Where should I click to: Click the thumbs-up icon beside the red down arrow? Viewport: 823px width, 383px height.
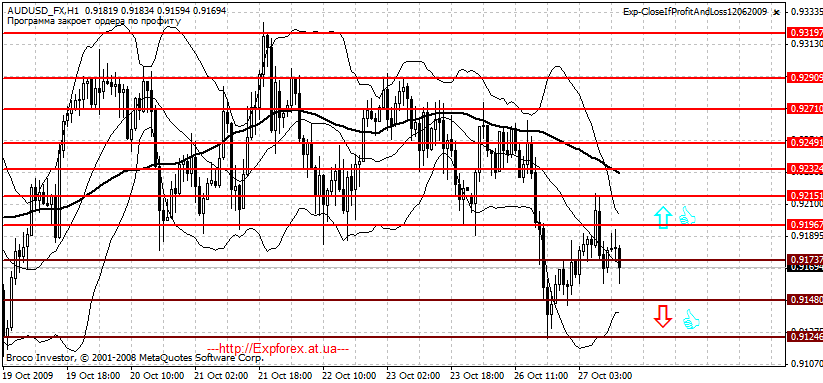coord(691,319)
